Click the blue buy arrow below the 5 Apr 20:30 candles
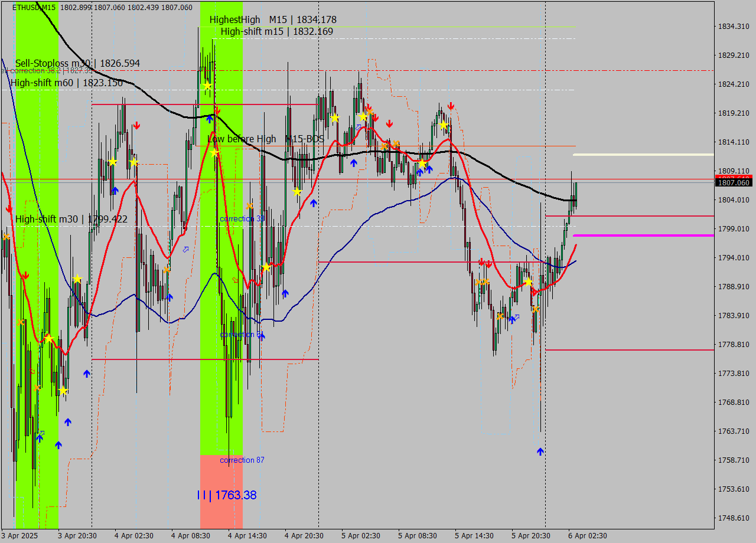The image size is (756, 543). click(539, 451)
